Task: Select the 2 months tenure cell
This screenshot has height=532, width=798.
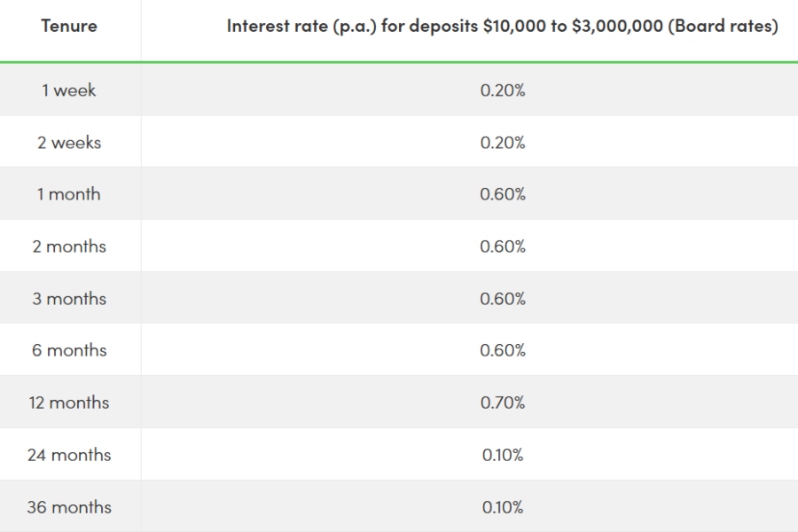Action: (x=69, y=246)
